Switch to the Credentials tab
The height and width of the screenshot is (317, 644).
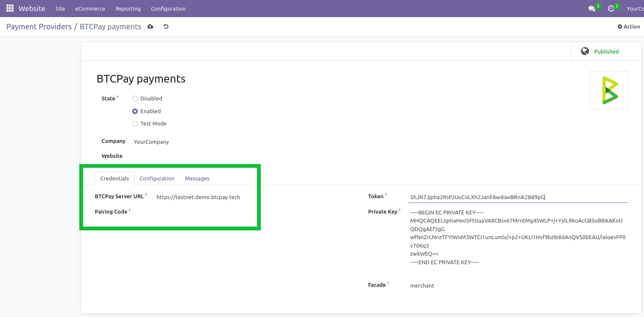click(114, 178)
